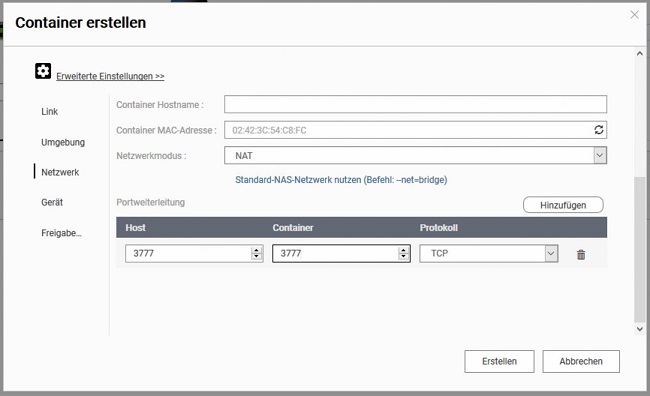This screenshot has width=650, height=396.
Task: Collapse Erweiterte Einstellungen section
Action: coord(110,76)
